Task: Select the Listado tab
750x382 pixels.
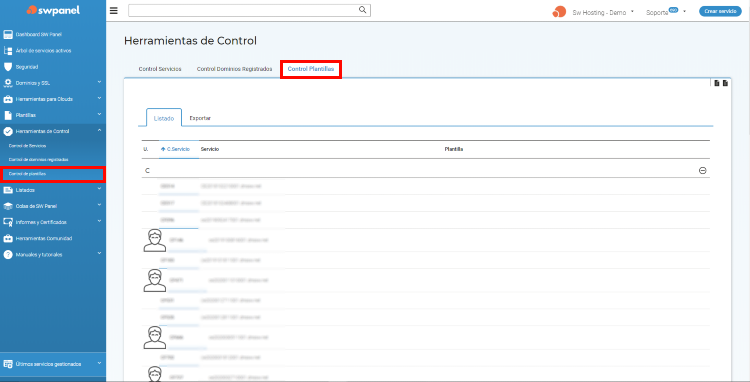Action: (164, 118)
